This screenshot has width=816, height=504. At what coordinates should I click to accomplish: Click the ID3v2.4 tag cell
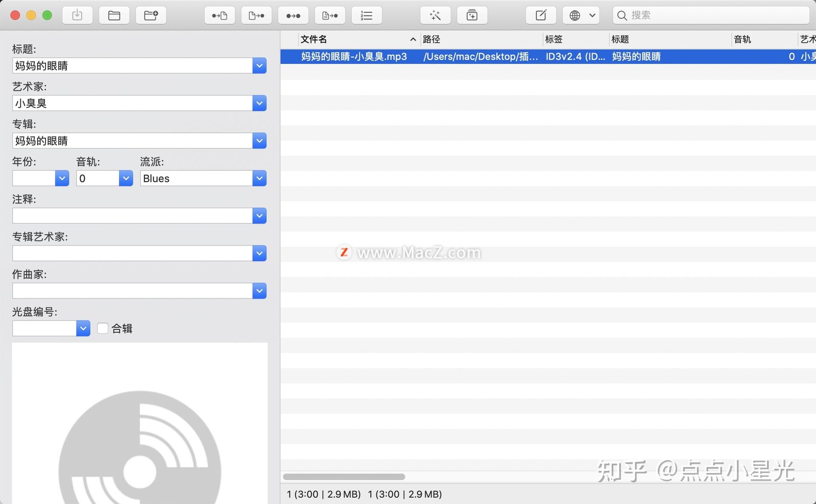tap(575, 56)
